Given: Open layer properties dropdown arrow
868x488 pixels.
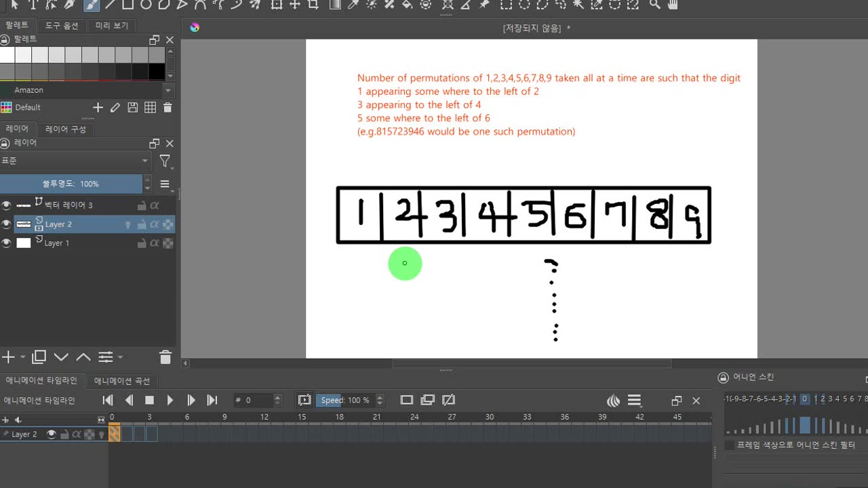Looking at the screenshot, I should (x=120, y=357).
